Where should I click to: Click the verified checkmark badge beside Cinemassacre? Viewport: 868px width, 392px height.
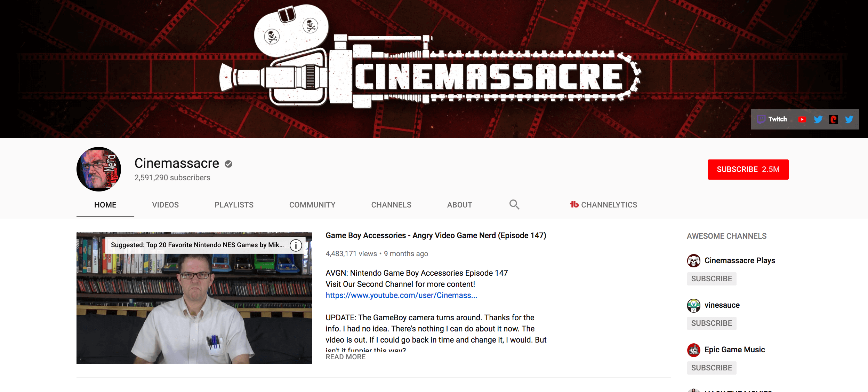228,164
